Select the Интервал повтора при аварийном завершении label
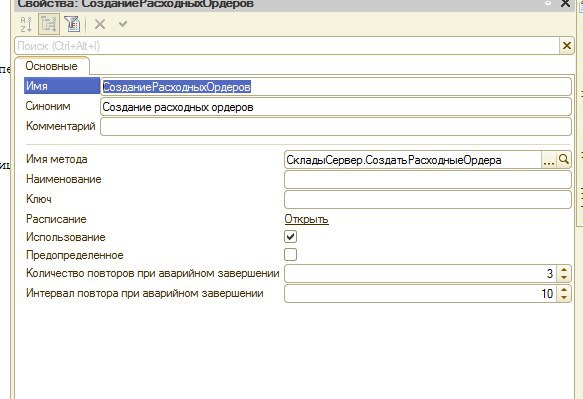 pos(145,293)
